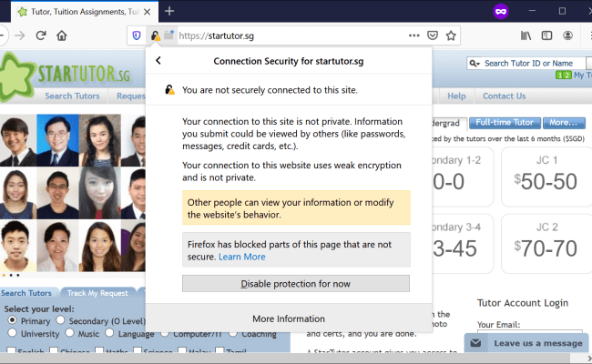Click the startutor.sg URL in address bar

(216, 35)
